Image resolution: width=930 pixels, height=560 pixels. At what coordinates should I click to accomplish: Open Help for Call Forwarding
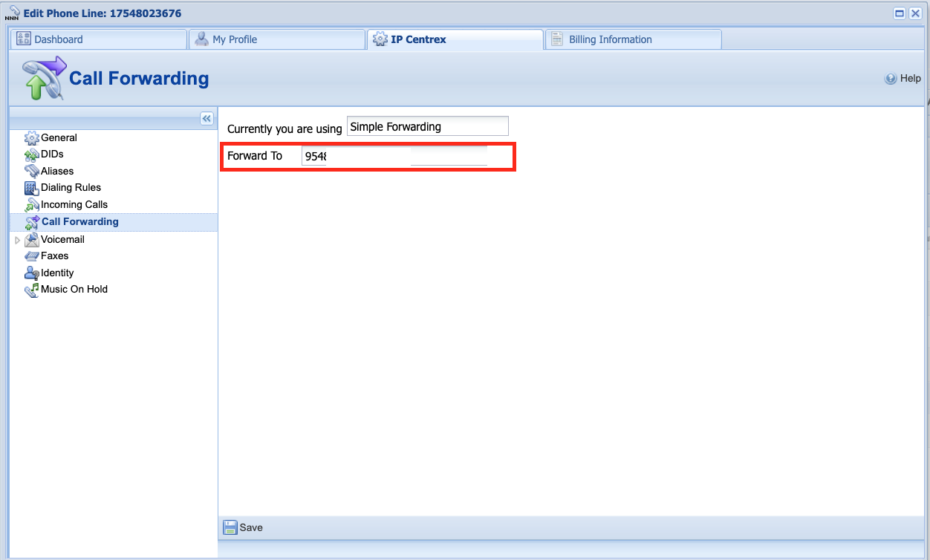coord(903,78)
